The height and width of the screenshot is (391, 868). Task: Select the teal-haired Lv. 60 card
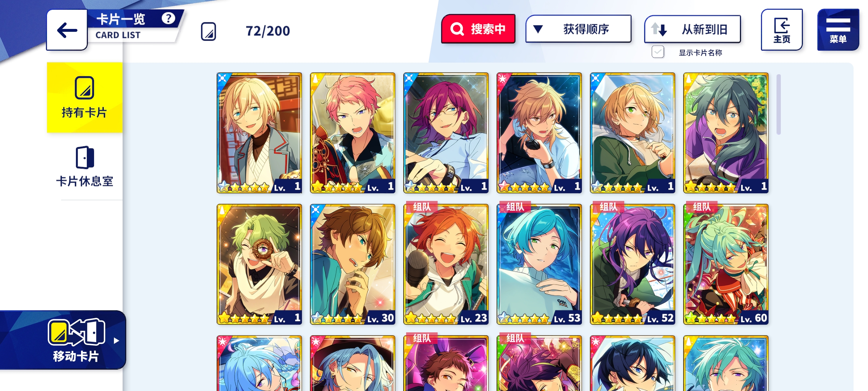pos(726,264)
